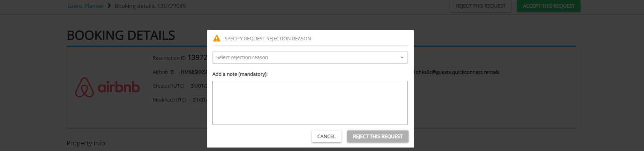This screenshot has width=644, height=151.
Task: Click the guests.quickconnect.rentals email chip
Action: pyautogui.click(x=457, y=72)
